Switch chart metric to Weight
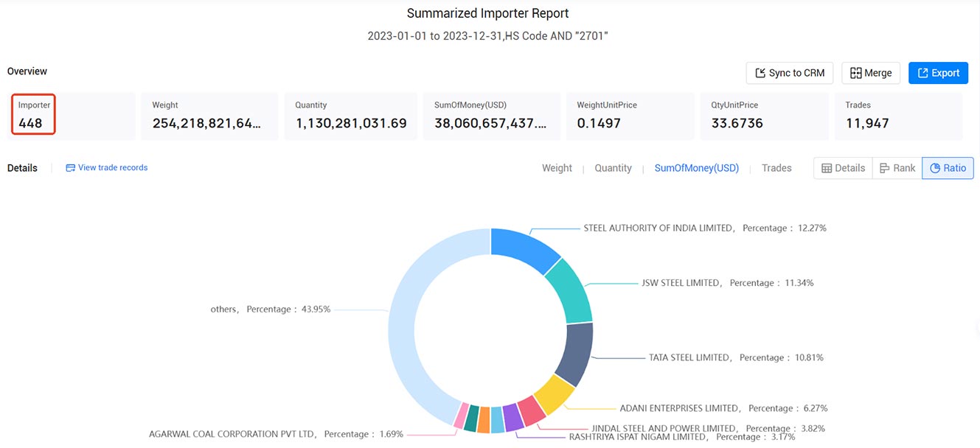This screenshot has width=980, height=448. (557, 168)
